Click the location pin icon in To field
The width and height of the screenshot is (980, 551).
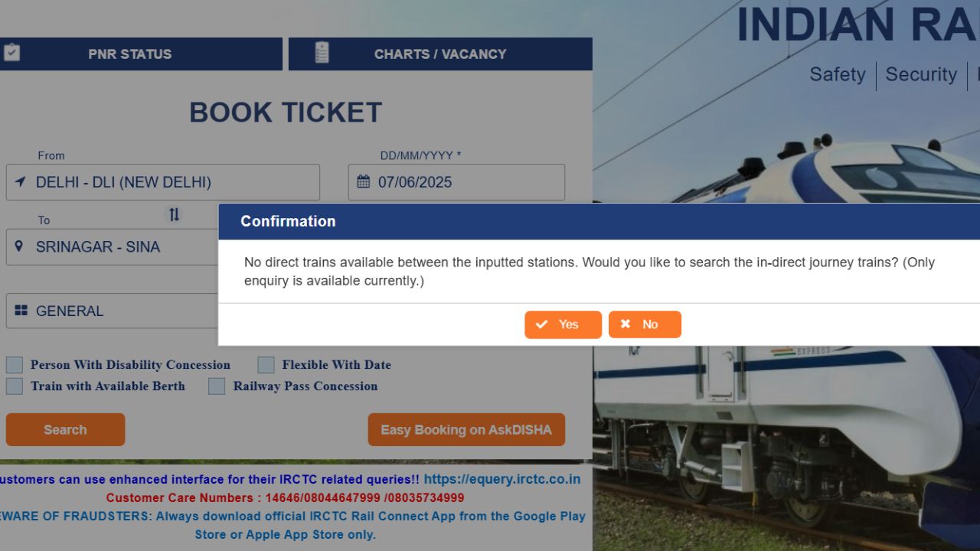tap(19, 246)
